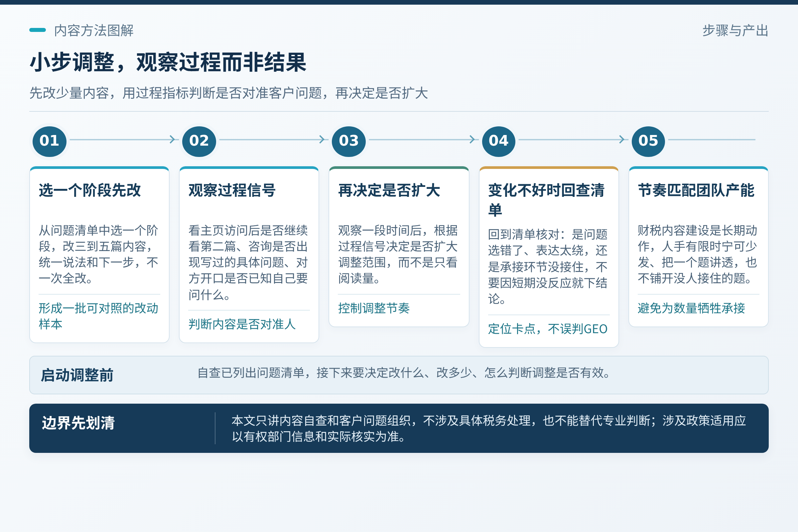Click the label 启动调整前
This screenshot has height=532, width=798.
coord(77,375)
